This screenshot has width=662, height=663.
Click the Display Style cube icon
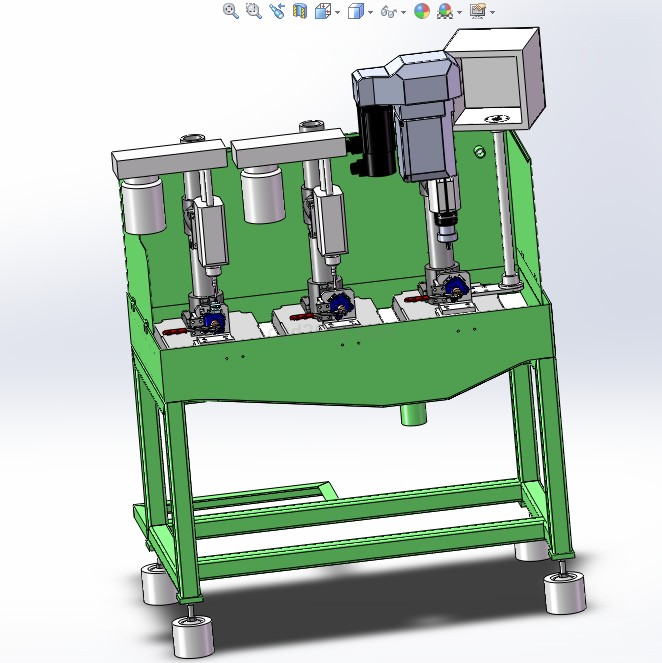(356, 11)
